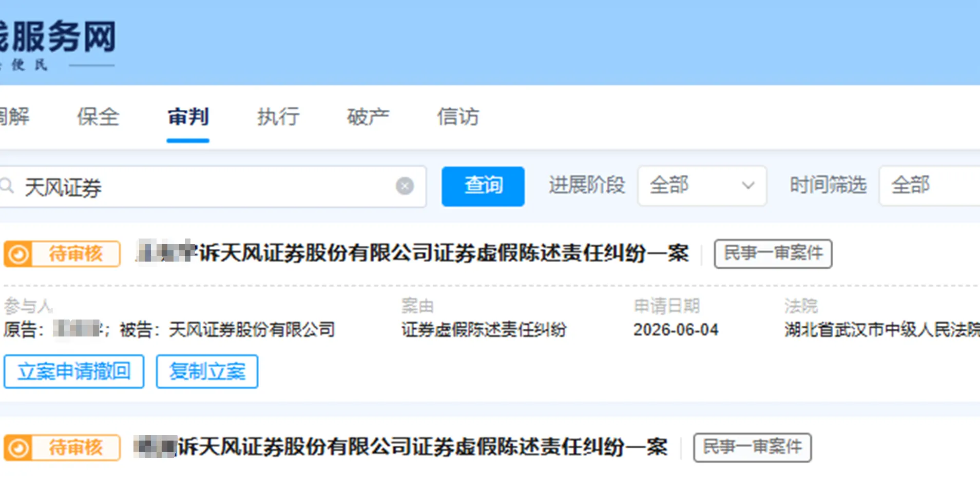Click 待审核 status icon of first case

coord(18,254)
